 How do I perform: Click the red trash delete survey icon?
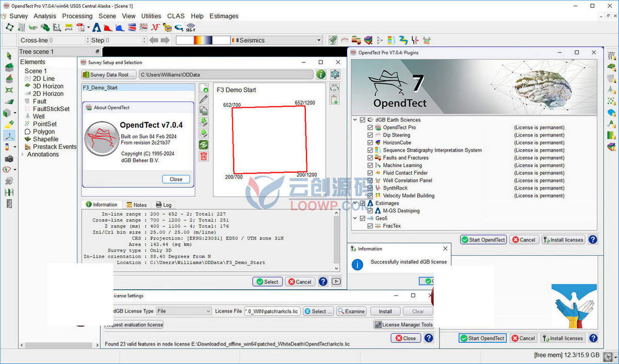click(x=204, y=156)
